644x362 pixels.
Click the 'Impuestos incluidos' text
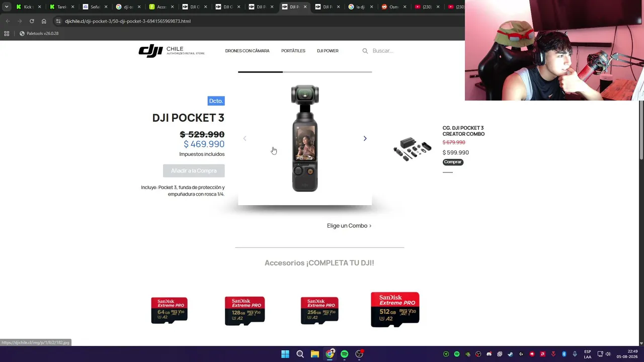coord(202,154)
